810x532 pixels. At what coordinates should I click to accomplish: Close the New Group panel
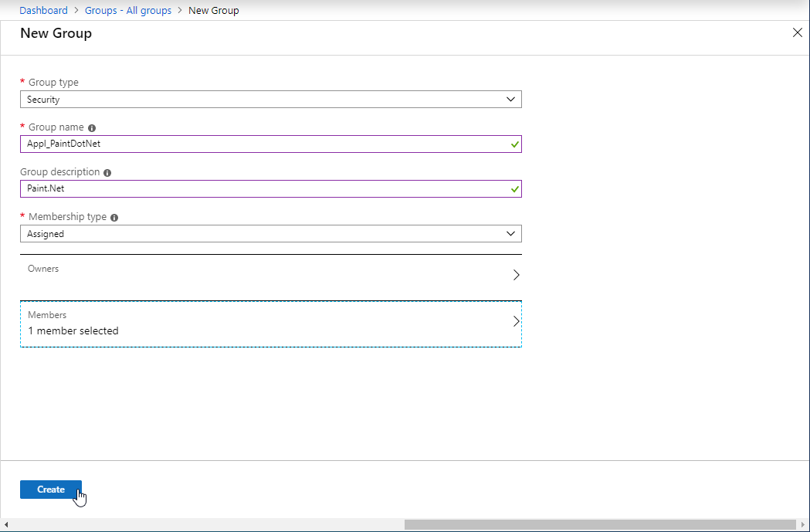tap(798, 32)
